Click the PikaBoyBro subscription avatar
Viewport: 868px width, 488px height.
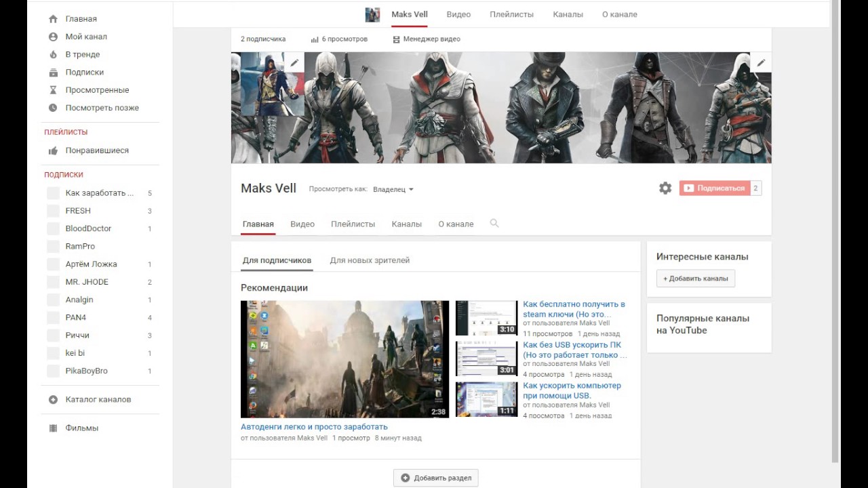click(53, 371)
